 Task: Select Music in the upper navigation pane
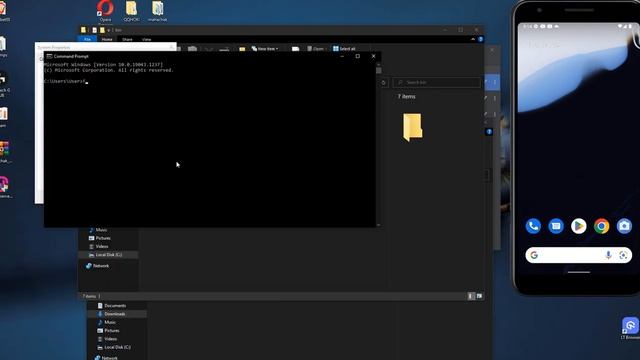pyautogui.click(x=98, y=230)
